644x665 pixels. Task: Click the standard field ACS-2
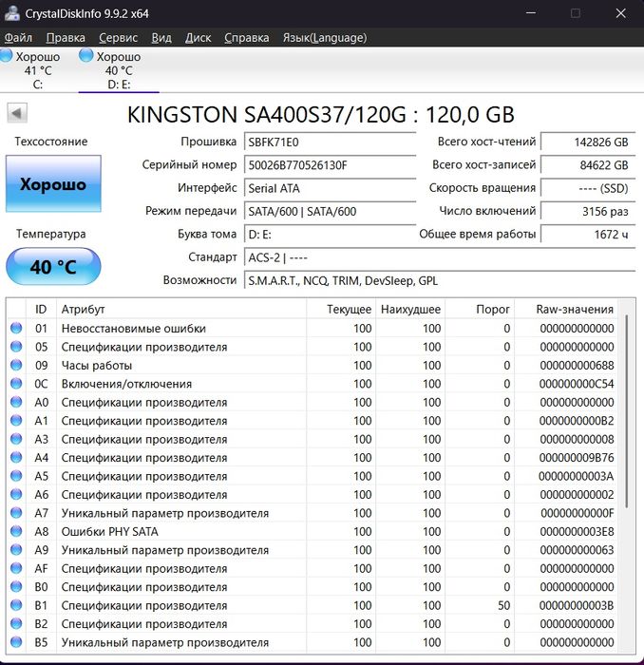click(440, 257)
